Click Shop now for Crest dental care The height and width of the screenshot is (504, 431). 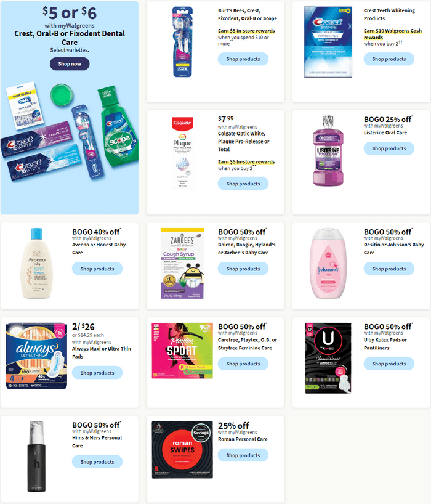(70, 63)
